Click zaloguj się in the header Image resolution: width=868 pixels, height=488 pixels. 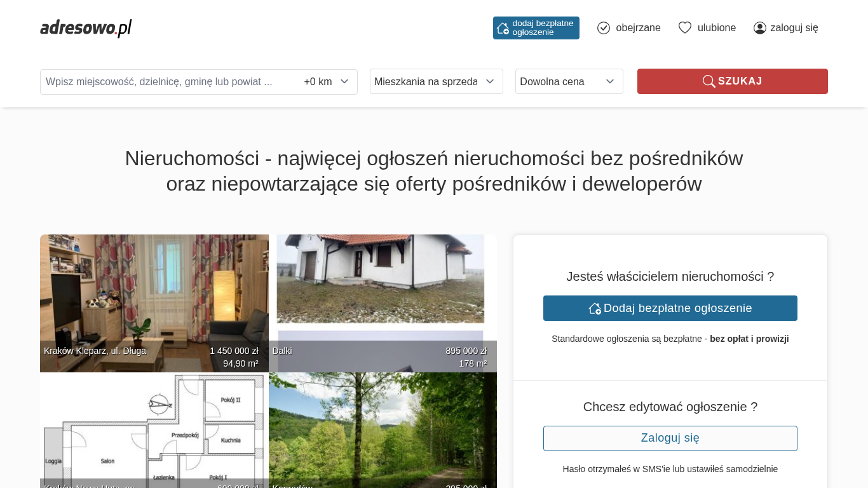tap(794, 28)
